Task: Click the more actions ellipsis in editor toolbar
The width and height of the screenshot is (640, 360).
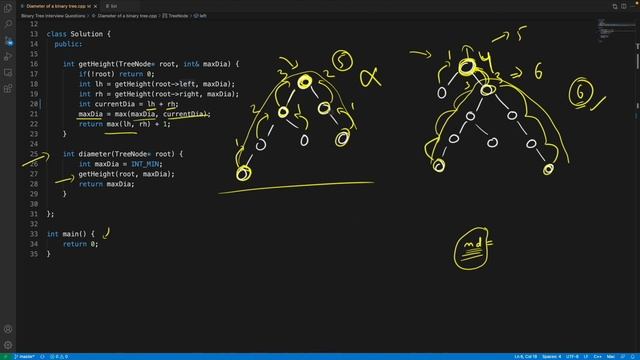Action: pyautogui.click(x=634, y=6)
